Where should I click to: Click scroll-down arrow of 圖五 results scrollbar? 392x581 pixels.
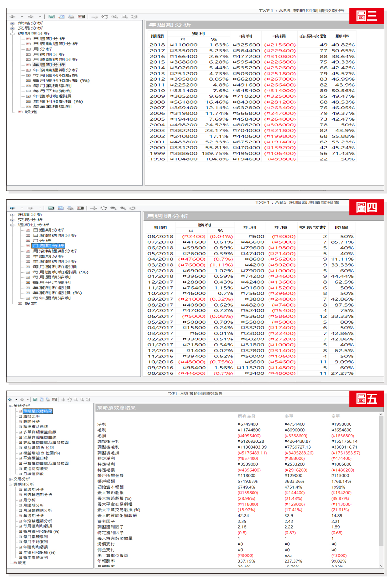(381, 566)
